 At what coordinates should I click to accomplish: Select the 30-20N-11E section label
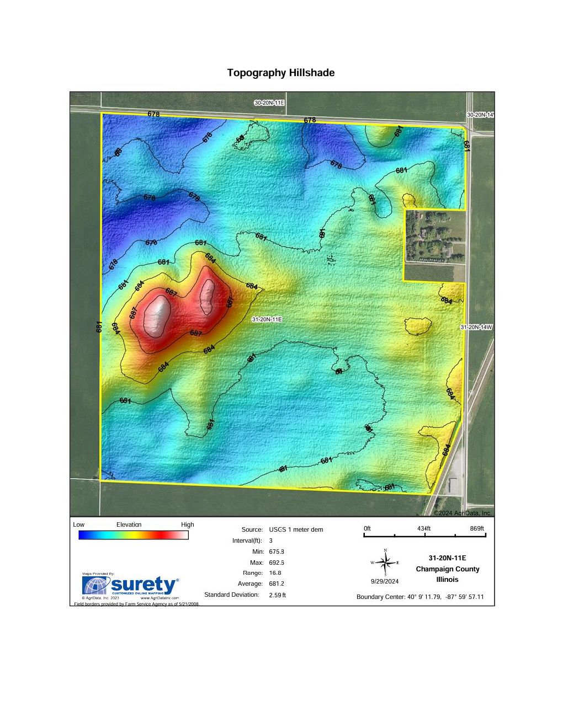click(269, 103)
